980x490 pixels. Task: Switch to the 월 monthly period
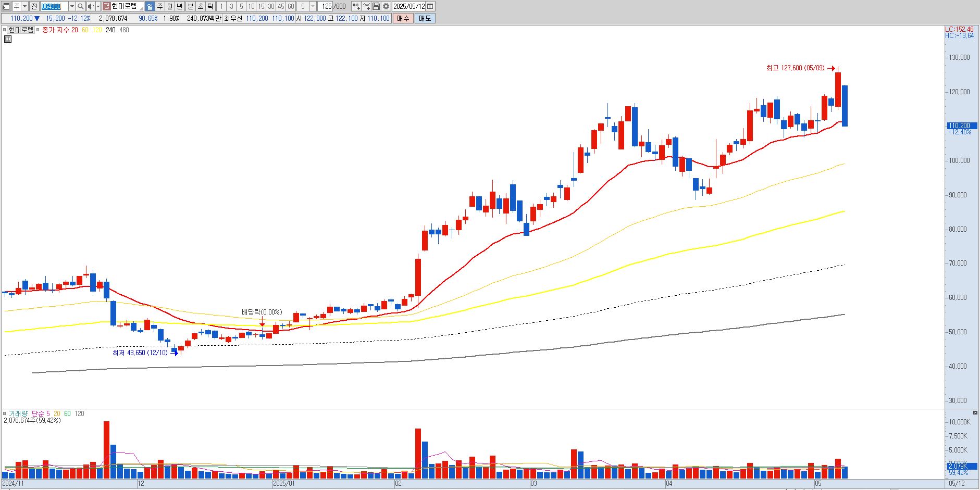169,6
